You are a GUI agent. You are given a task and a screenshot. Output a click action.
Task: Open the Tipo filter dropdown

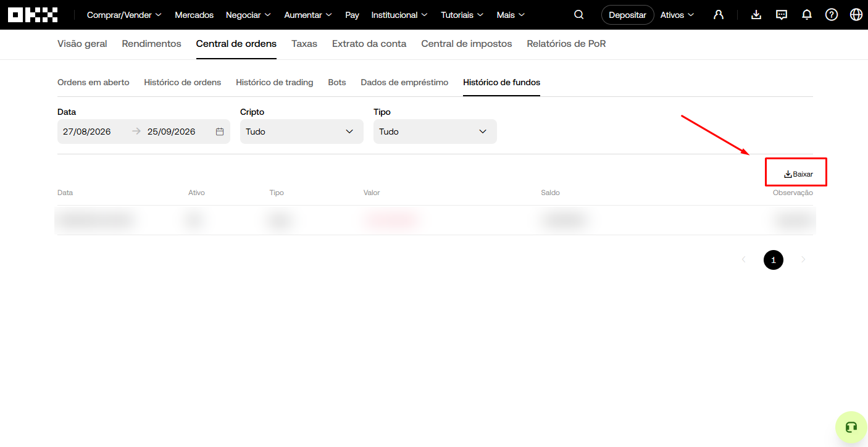coord(435,132)
